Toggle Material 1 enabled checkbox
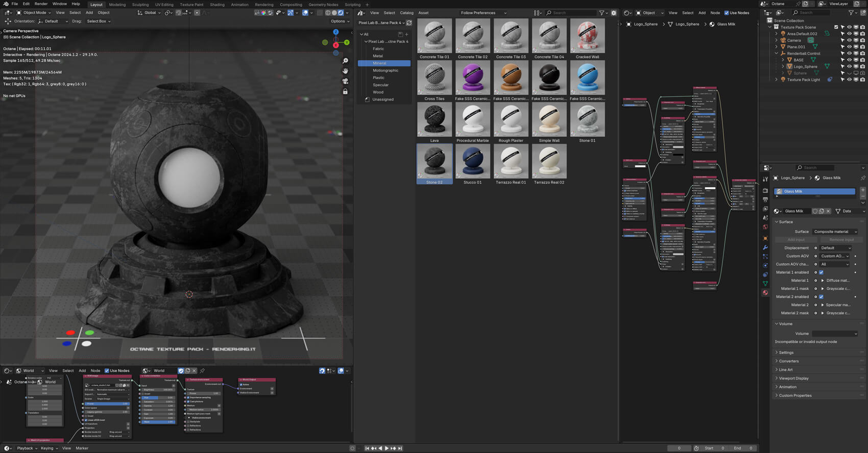868x453 pixels. [821, 272]
